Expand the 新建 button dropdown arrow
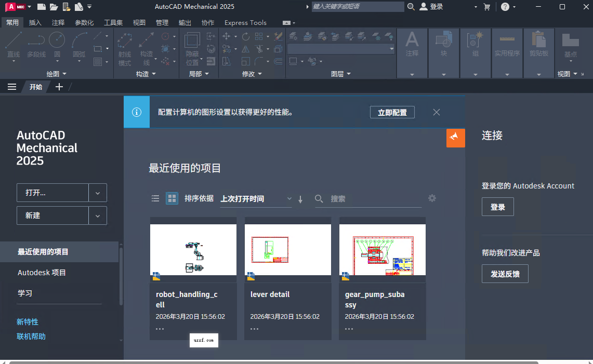 coord(98,215)
